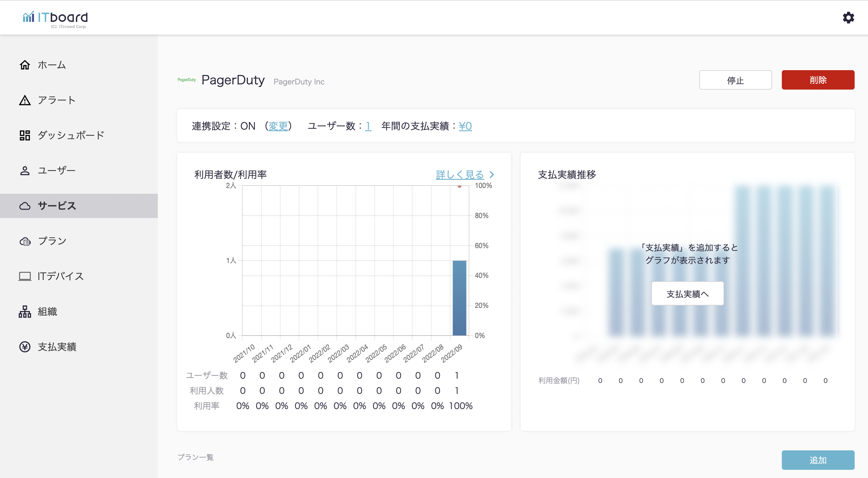The width and height of the screenshot is (868, 478).
Task: Click the organization hierarchy icon
Action: 25,312
